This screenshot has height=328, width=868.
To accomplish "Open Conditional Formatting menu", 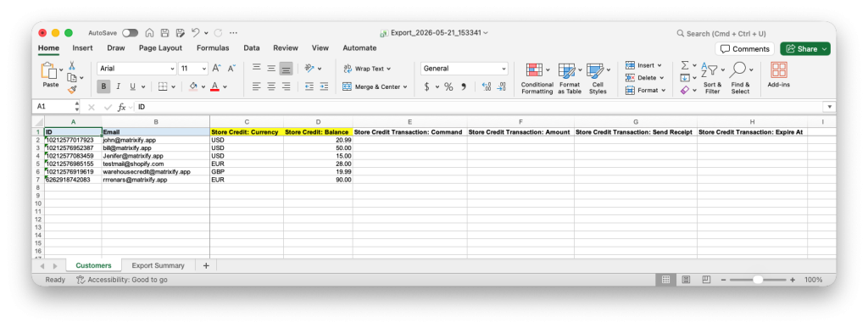I will click(x=537, y=79).
